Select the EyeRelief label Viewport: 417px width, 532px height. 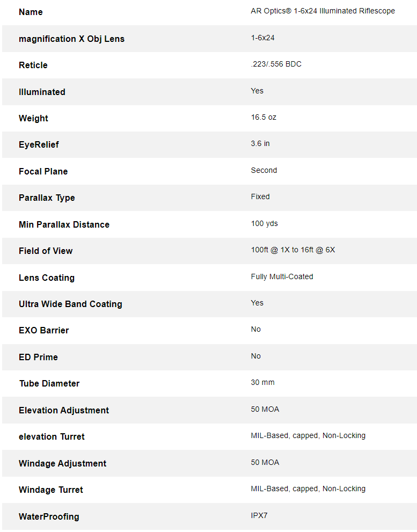click(x=39, y=145)
